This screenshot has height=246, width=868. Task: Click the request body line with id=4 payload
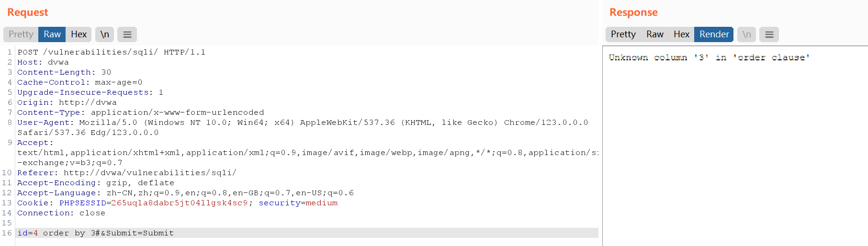96,233
